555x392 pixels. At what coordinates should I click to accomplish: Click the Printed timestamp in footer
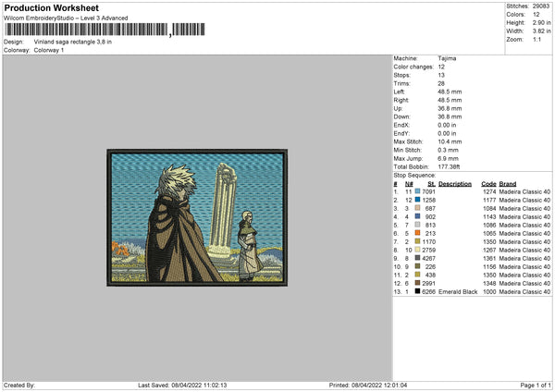point(368,385)
